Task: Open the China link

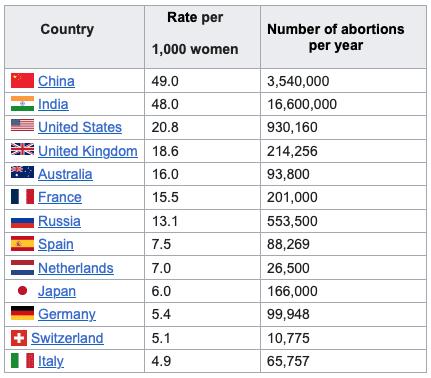Action: point(56,81)
